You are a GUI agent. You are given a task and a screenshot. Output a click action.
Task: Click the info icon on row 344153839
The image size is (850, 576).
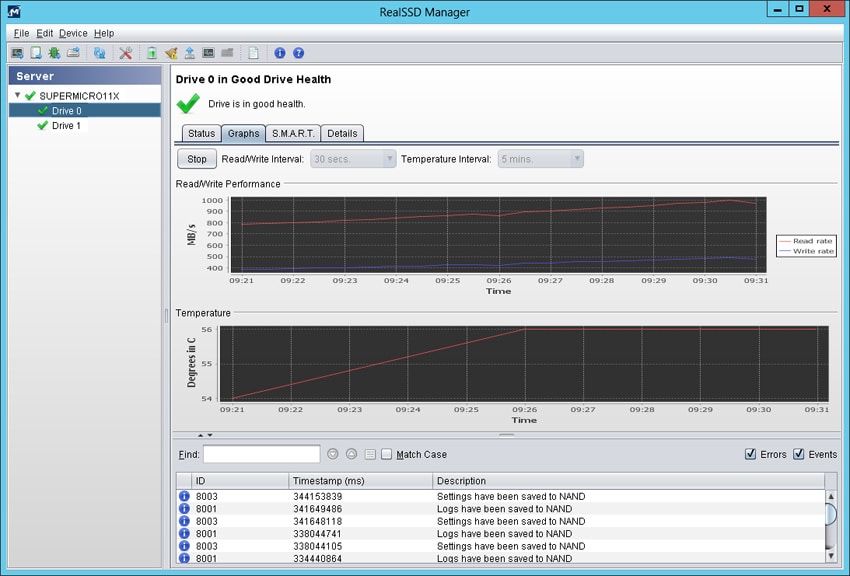pyautogui.click(x=184, y=496)
